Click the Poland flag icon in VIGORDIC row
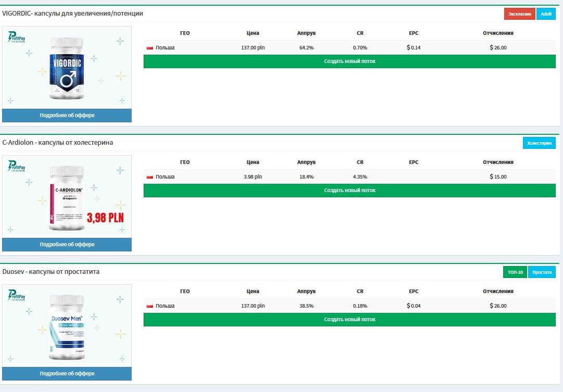Image resolution: width=563 pixels, height=392 pixels. [150, 48]
